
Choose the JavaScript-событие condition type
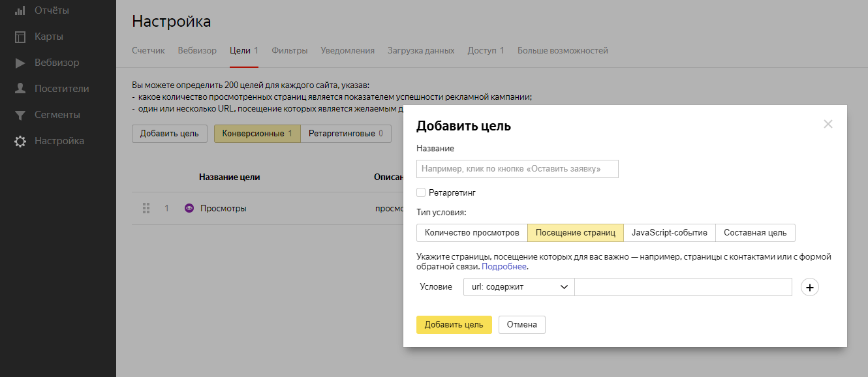670,233
